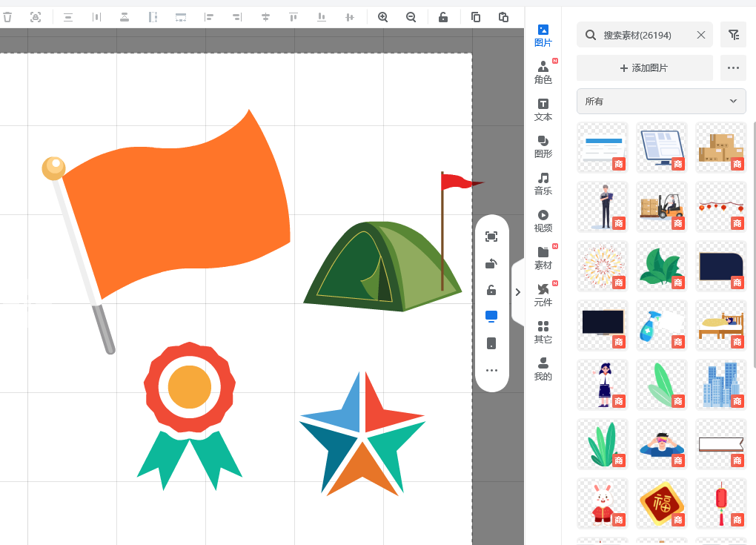756x545 pixels.
Task: Click the paste clipboard icon in toolbar
Action: click(x=504, y=17)
